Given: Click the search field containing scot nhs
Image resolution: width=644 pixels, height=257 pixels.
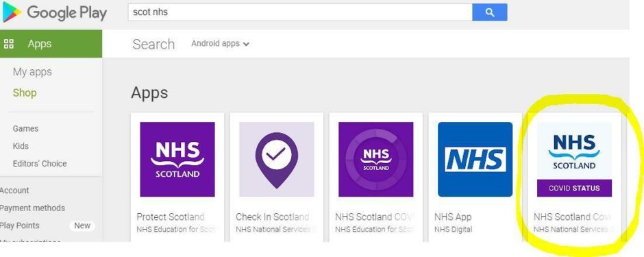Looking at the screenshot, I should pos(300,12).
